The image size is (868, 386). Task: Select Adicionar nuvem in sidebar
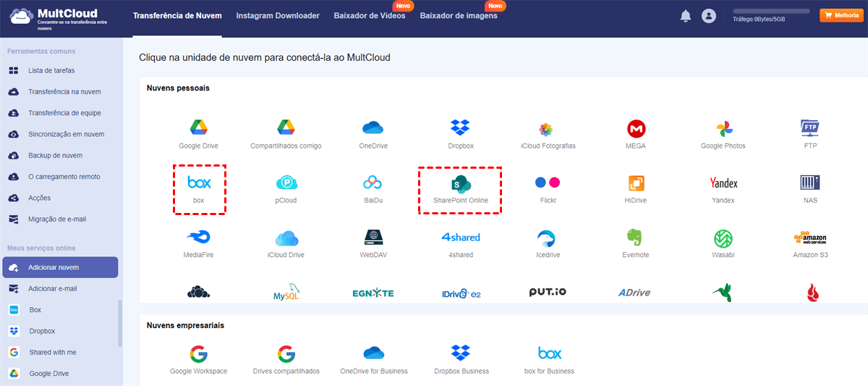pyautogui.click(x=59, y=267)
